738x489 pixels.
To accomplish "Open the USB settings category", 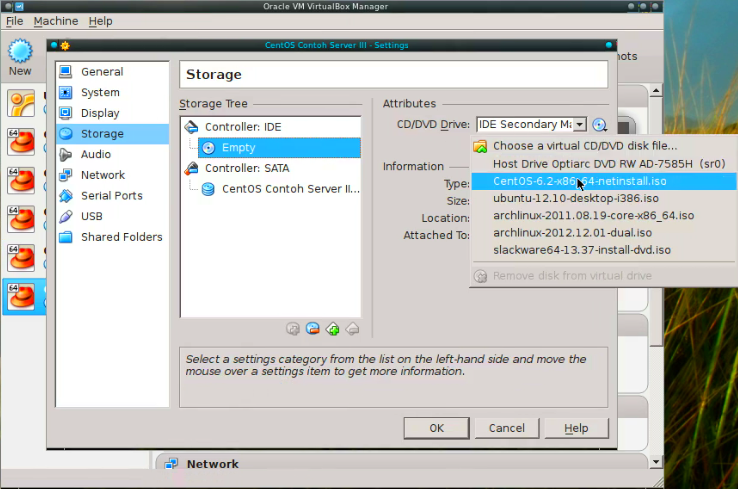I will 112,216.
